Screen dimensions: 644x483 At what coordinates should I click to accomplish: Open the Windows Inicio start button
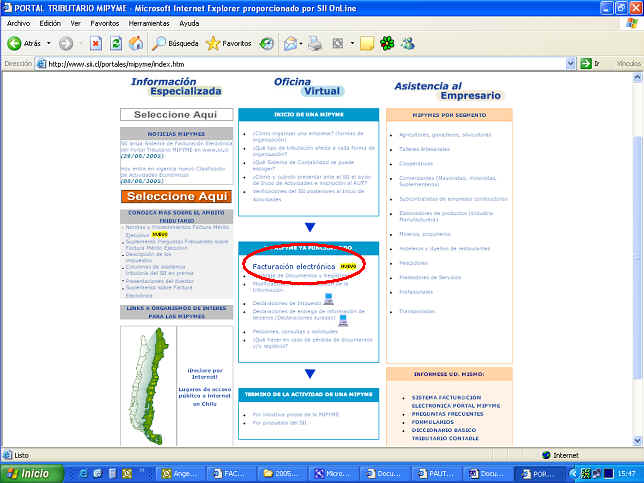(x=32, y=474)
